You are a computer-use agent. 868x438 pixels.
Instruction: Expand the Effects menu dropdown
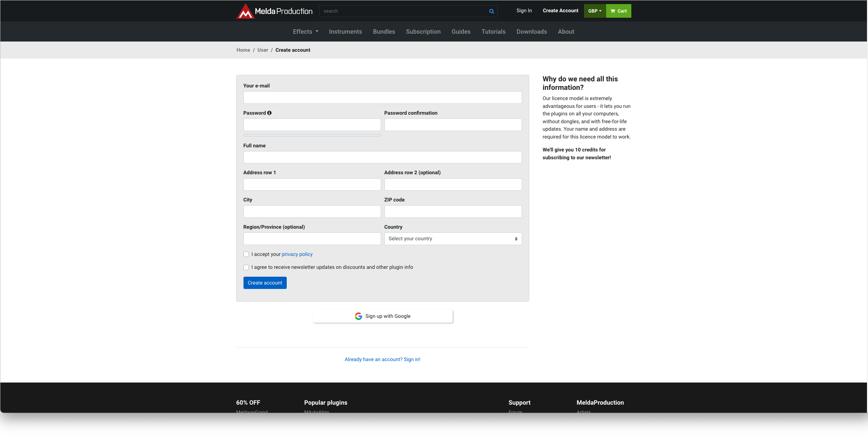click(x=305, y=32)
